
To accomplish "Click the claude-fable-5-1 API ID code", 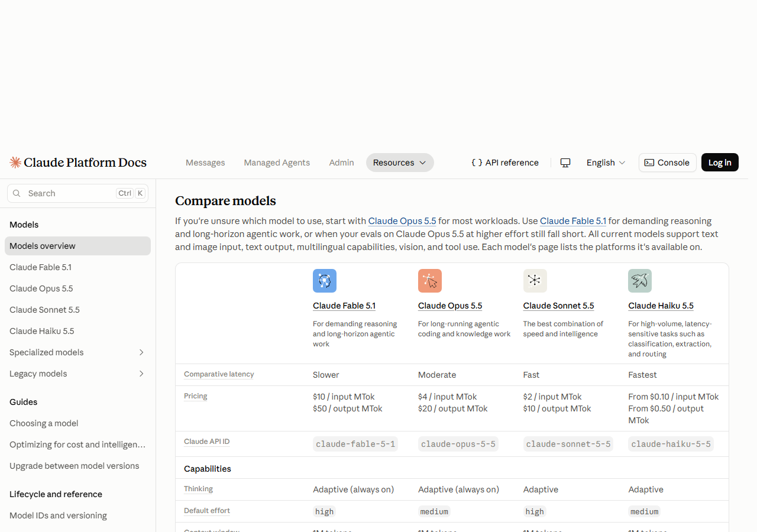I will [x=355, y=444].
